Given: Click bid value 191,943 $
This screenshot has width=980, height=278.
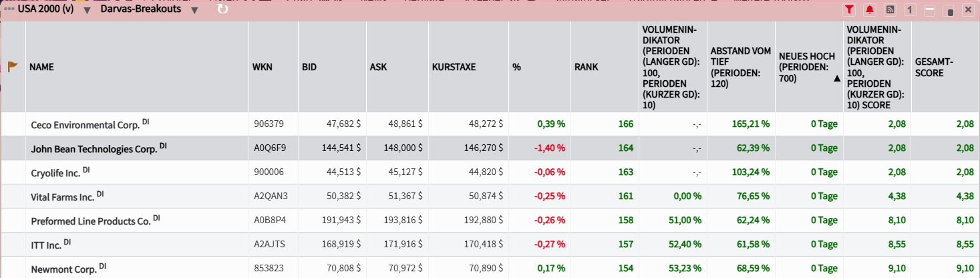Looking at the screenshot, I should [340, 221].
